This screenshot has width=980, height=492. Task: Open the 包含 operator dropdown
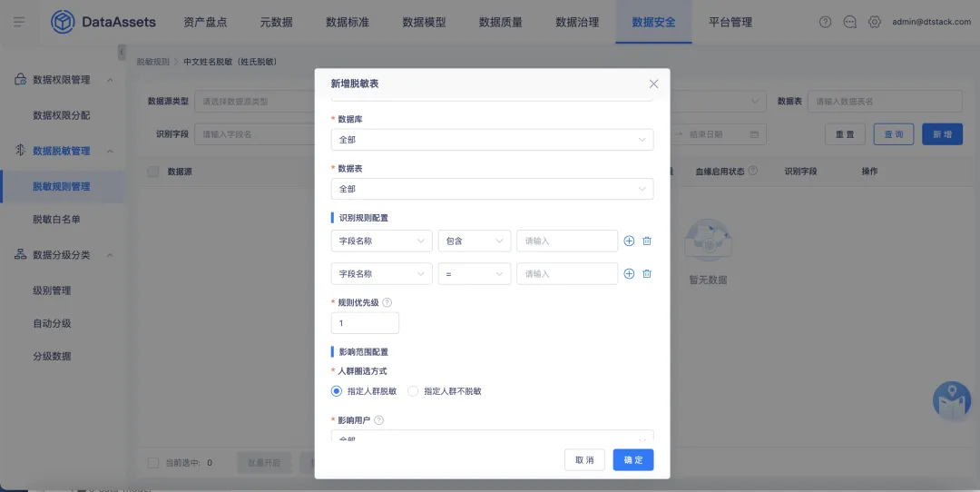[475, 241]
